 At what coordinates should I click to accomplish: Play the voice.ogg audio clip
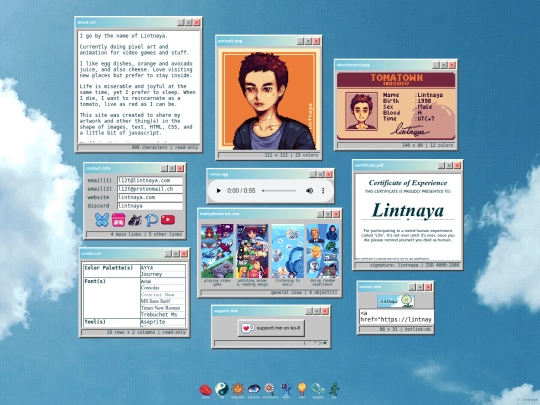coord(218,190)
